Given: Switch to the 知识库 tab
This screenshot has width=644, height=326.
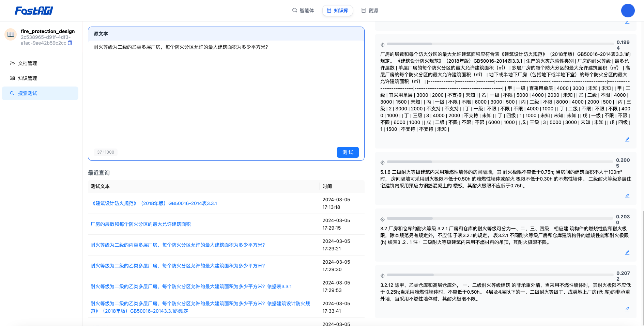Looking at the screenshot, I should click(337, 11).
